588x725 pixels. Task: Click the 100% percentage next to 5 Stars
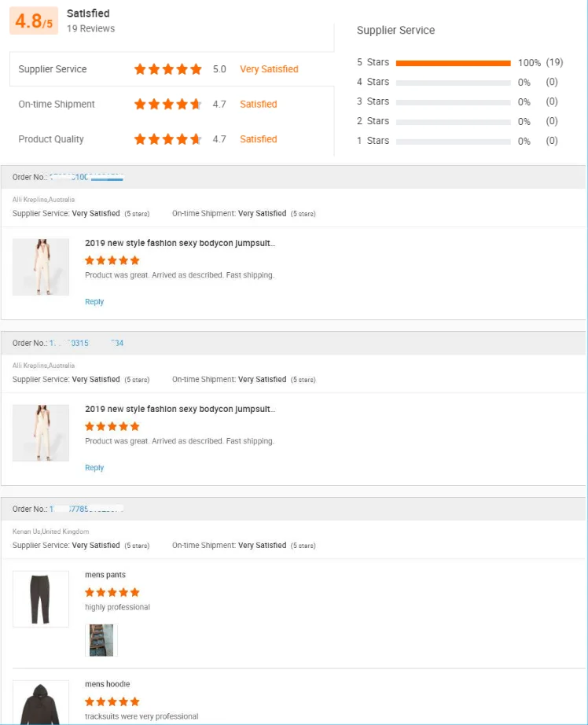pos(529,63)
